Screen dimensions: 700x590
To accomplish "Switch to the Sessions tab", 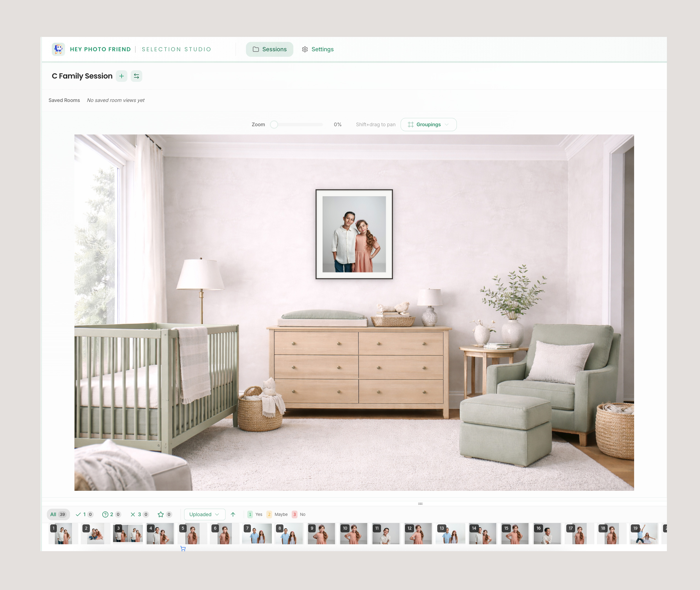I will pyautogui.click(x=270, y=49).
